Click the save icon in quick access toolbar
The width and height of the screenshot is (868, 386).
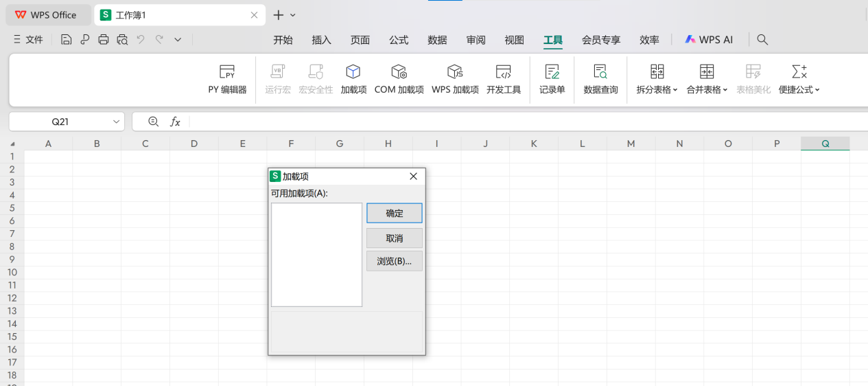coord(66,40)
